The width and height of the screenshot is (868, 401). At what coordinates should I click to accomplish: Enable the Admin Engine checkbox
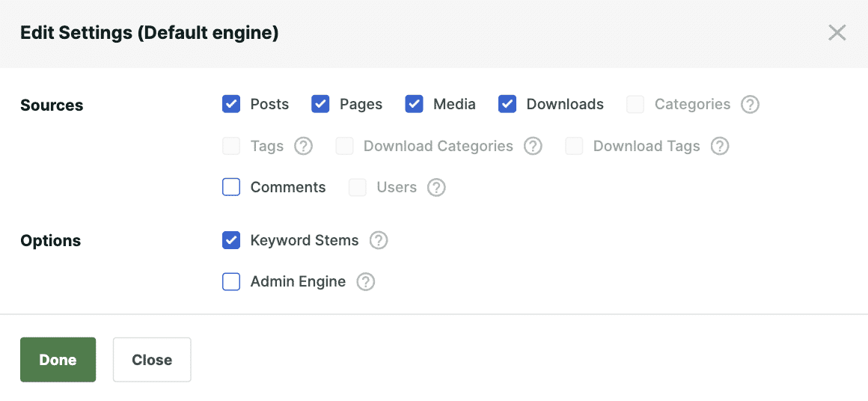click(x=231, y=282)
